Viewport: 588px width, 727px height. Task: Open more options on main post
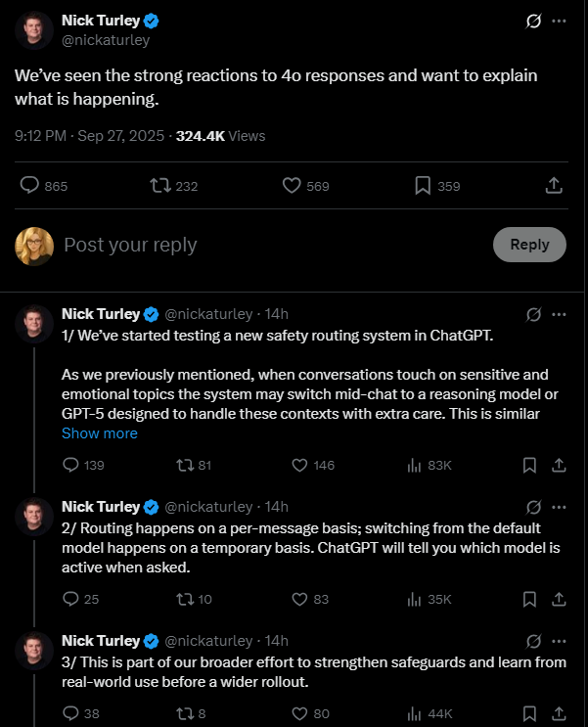click(x=559, y=22)
